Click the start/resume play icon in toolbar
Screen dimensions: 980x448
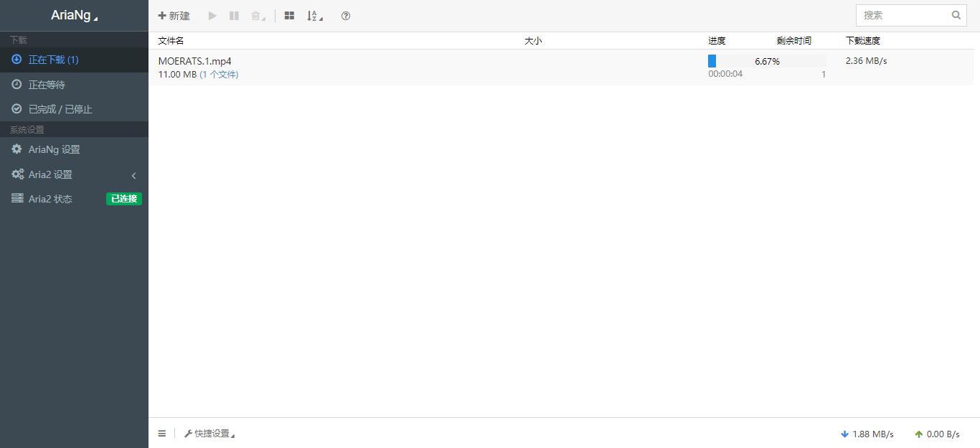(212, 16)
